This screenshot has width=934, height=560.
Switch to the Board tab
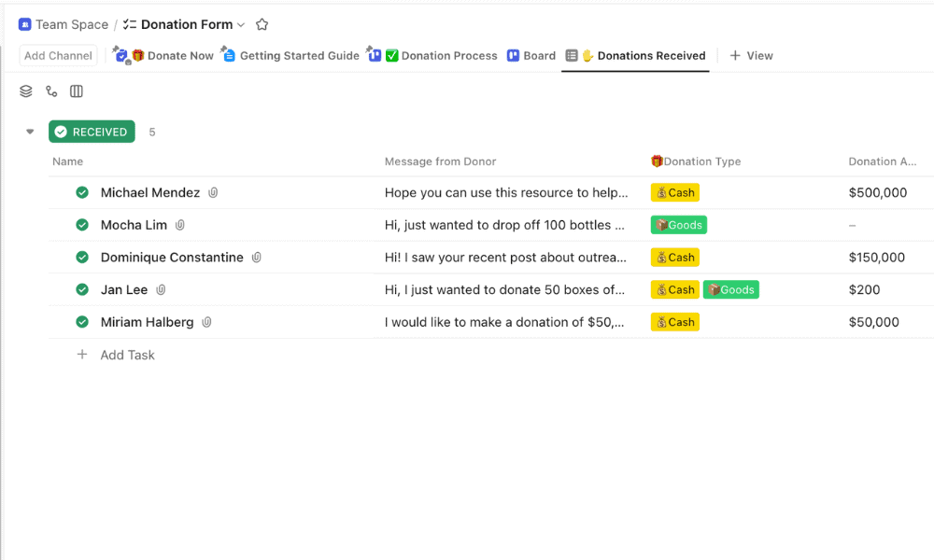click(x=531, y=56)
